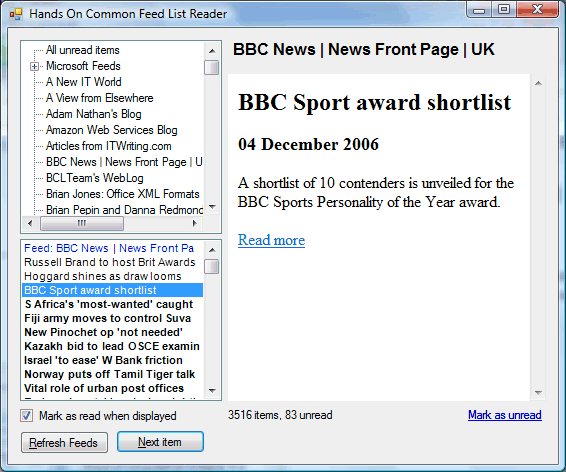
Task: Click the Mark as unread link
Action: [505, 415]
